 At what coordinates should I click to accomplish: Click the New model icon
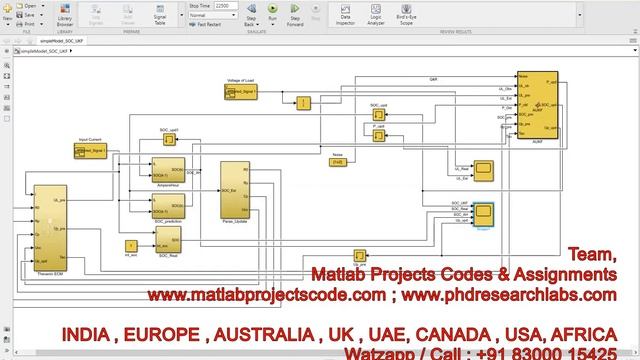click(7, 8)
